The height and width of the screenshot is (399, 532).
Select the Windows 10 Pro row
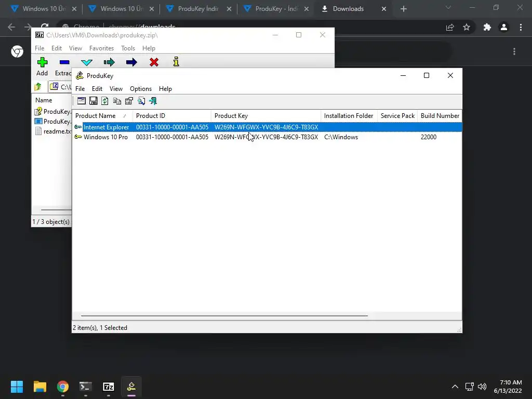click(x=268, y=137)
